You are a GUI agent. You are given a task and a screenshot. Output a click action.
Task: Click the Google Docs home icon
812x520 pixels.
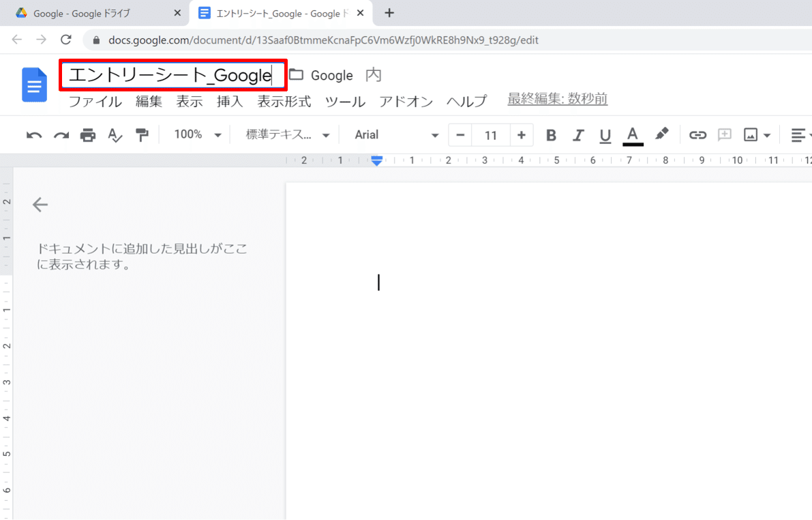[35, 85]
